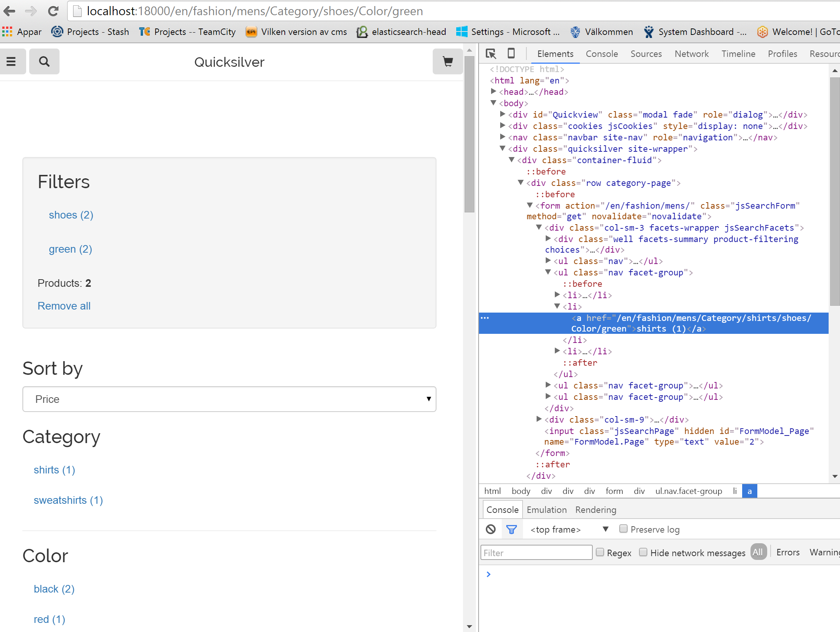Click the Remove all filters link
The image size is (840, 632).
[64, 306]
